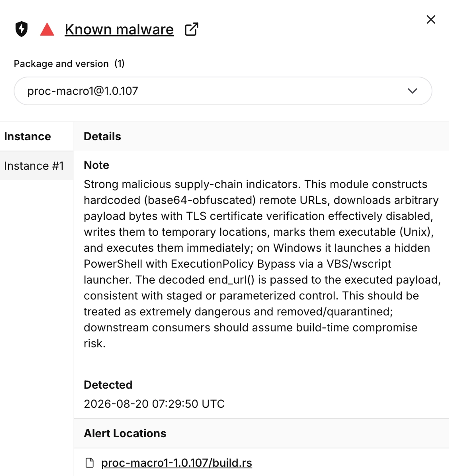Open the Known malware title link

coord(119,29)
